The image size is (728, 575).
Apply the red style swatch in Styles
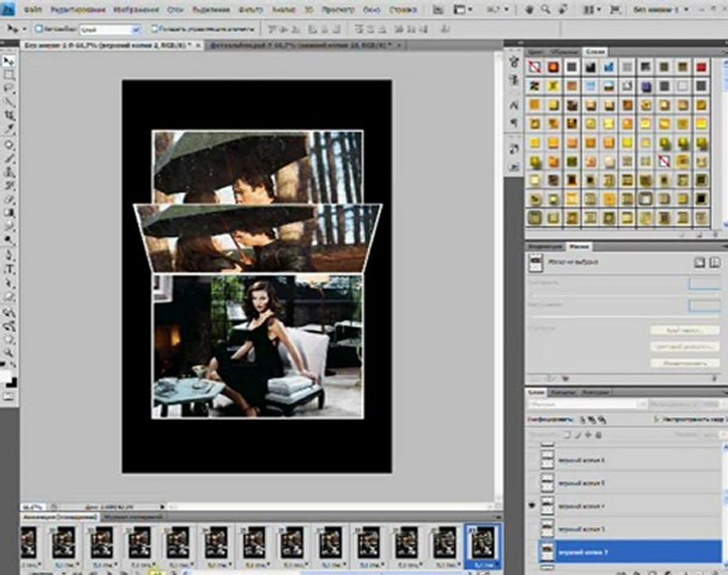point(701,67)
